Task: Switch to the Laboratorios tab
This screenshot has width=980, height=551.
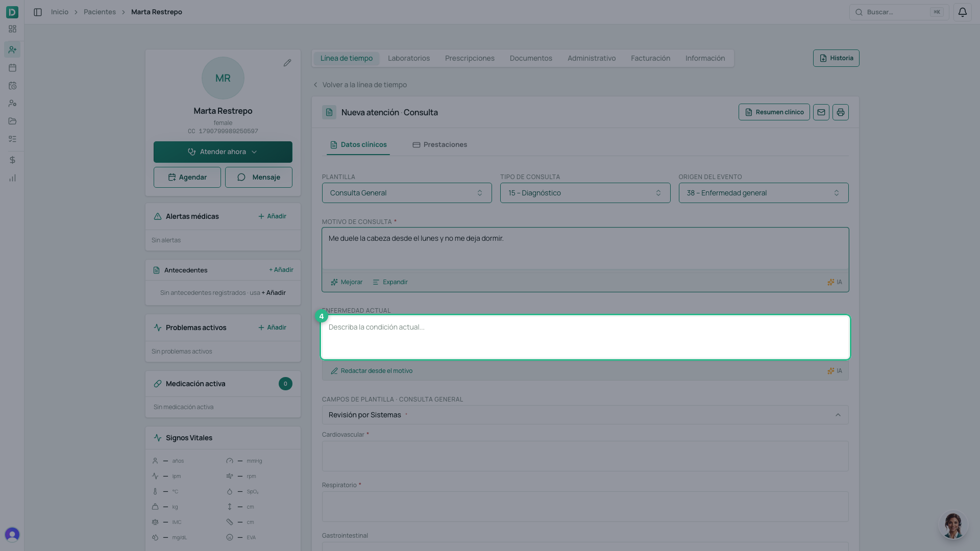Action: 408,58
